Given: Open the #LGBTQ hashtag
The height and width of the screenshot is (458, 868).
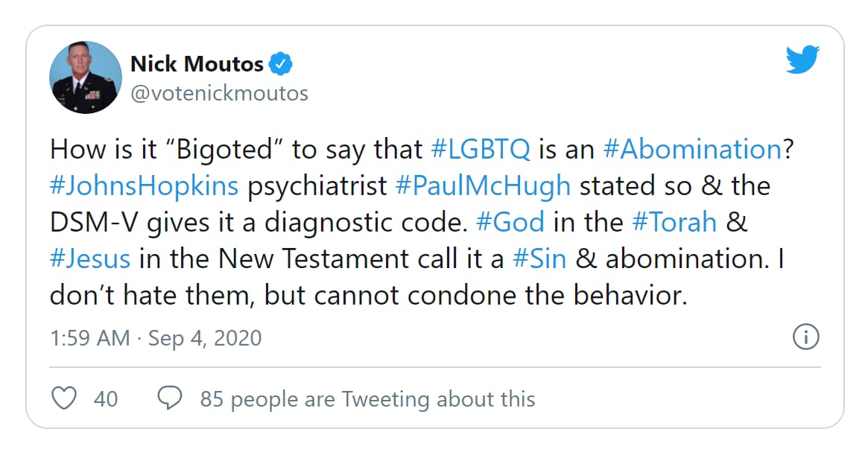Looking at the screenshot, I should click(x=480, y=150).
